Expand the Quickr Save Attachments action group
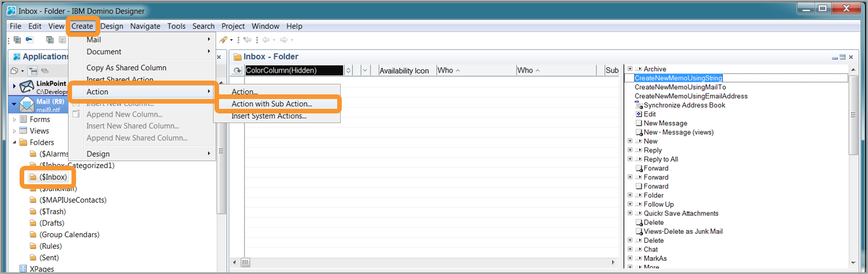Viewport: 868px width, 274px height. pyautogui.click(x=630, y=214)
